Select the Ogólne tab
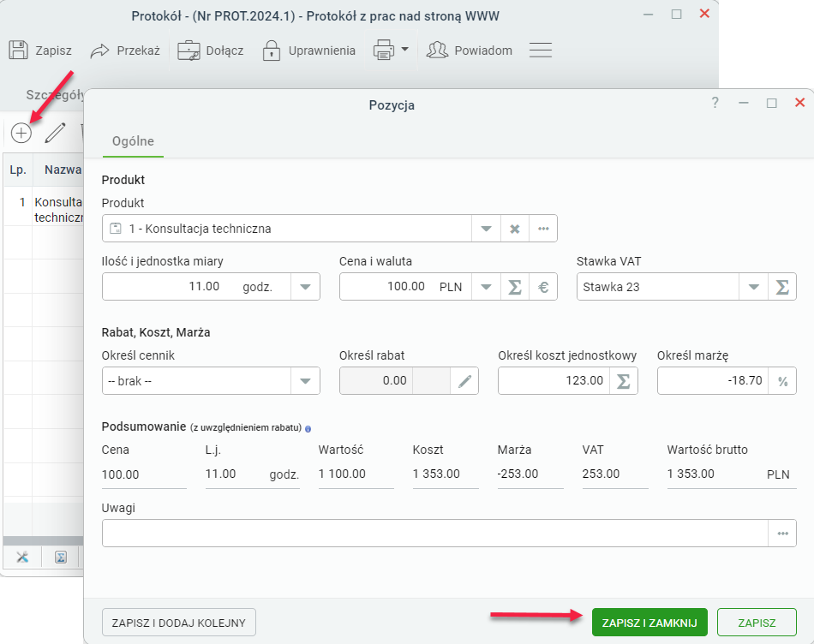814x644 pixels. (133, 141)
